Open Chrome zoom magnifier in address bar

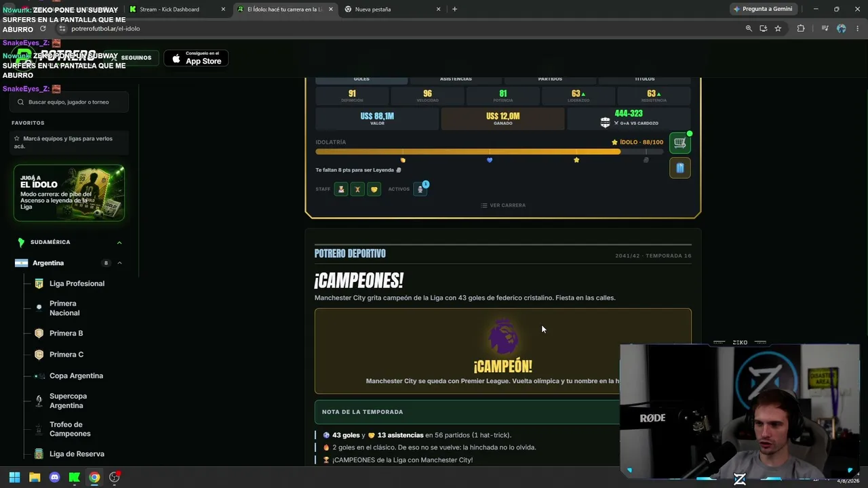(x=749, y=28)
